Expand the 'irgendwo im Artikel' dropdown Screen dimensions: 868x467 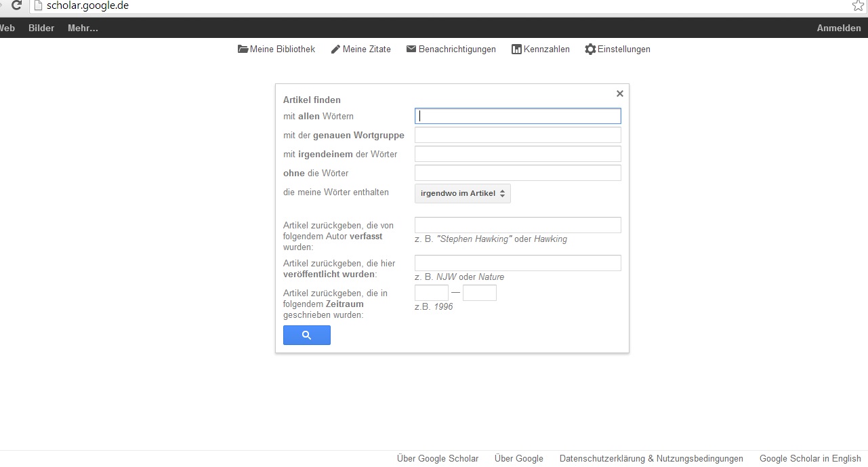pyautogui.click(x=462, y=193)
